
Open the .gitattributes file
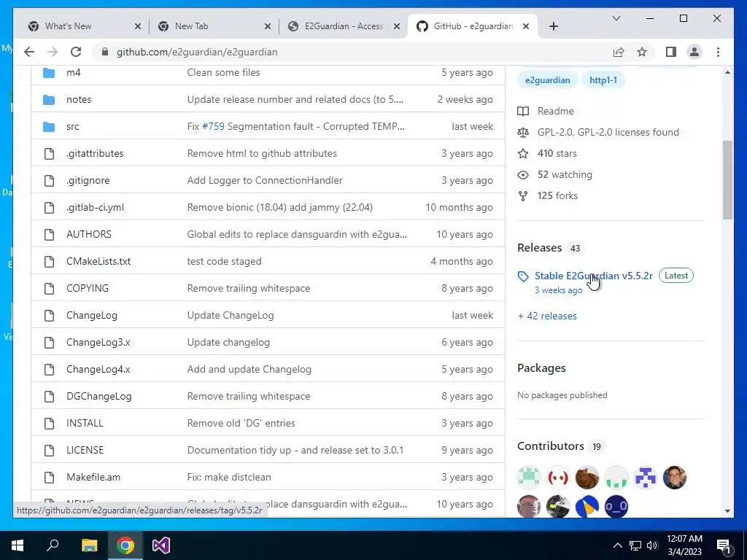pos(95,153)
